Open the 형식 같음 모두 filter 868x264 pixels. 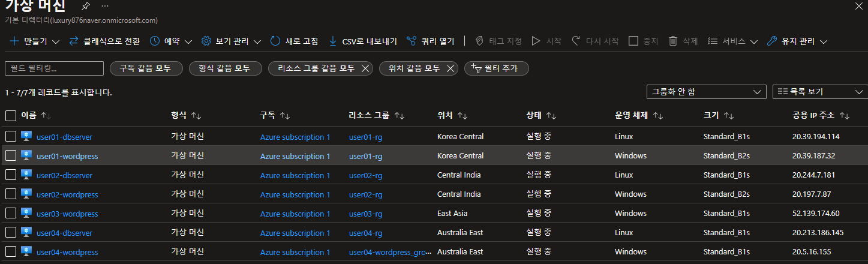click(225, 68)
